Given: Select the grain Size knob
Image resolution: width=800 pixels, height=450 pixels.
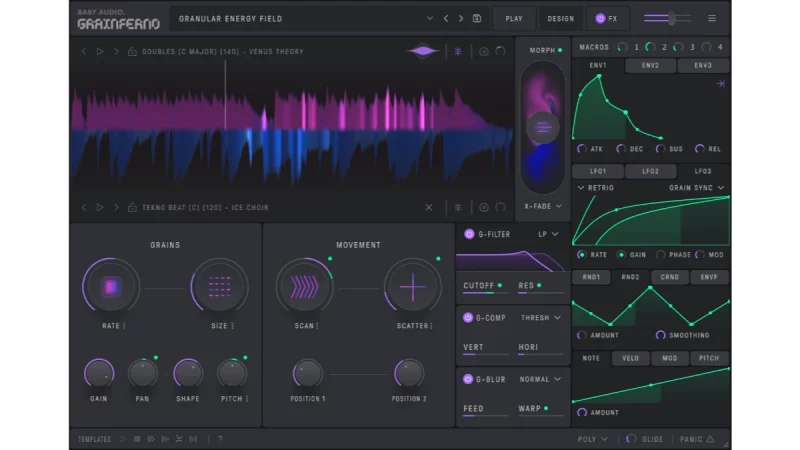Looking at the screenshot, I should 219,287.
